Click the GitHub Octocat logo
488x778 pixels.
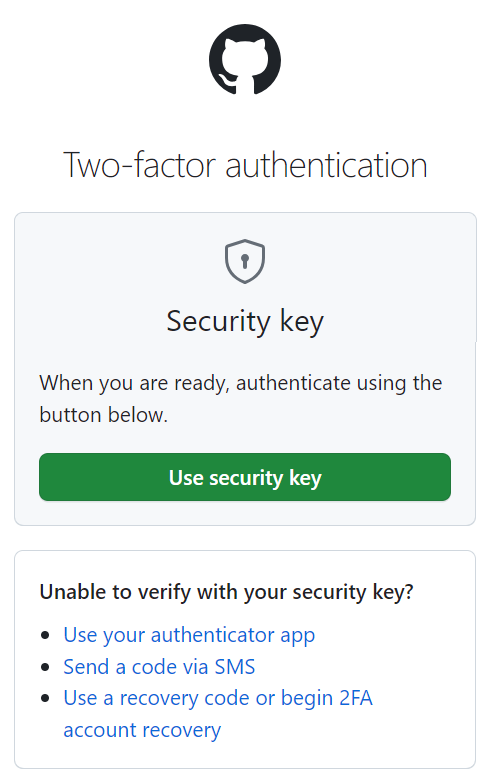244,59
